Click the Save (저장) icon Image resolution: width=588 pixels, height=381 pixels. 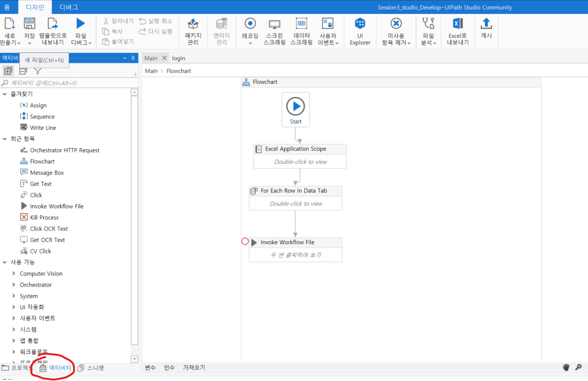pos(29,23)
